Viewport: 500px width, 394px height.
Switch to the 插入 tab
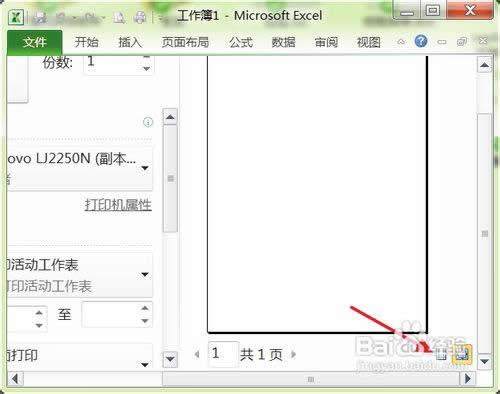click(x=130, y=42)
